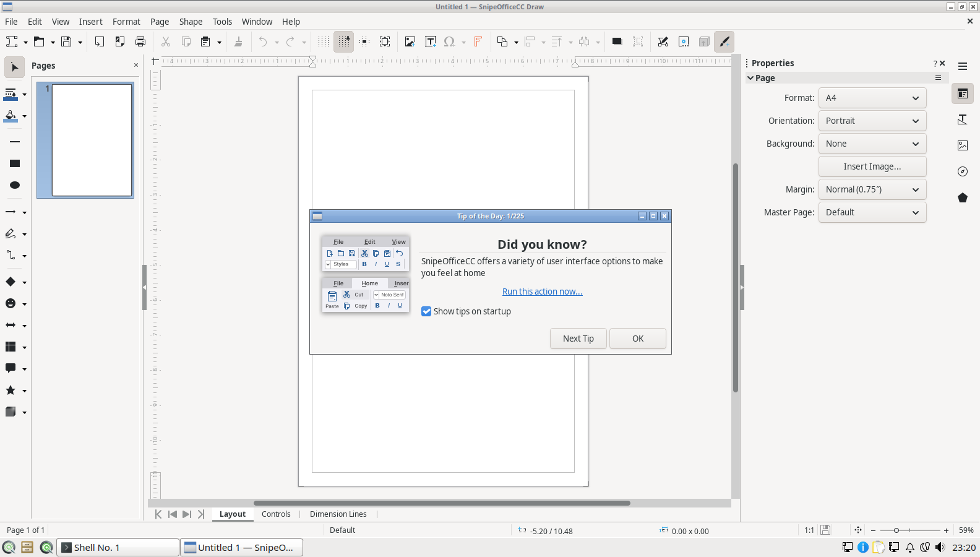Viewport: 980px width, 557px height.
Task: Toggle Extrusion on or off
Action: coord(704,41)
